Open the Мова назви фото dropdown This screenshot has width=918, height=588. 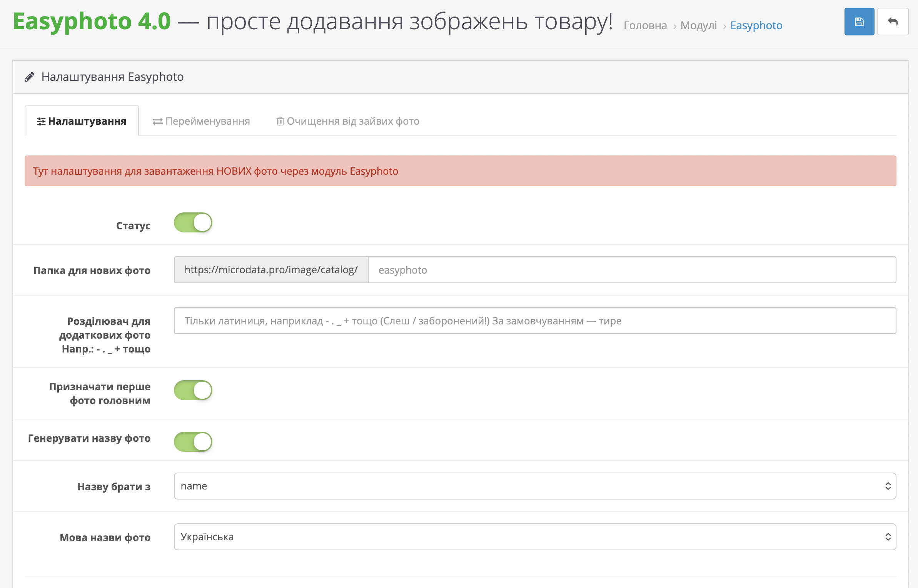pyautogui.click(x=535, y=537)
